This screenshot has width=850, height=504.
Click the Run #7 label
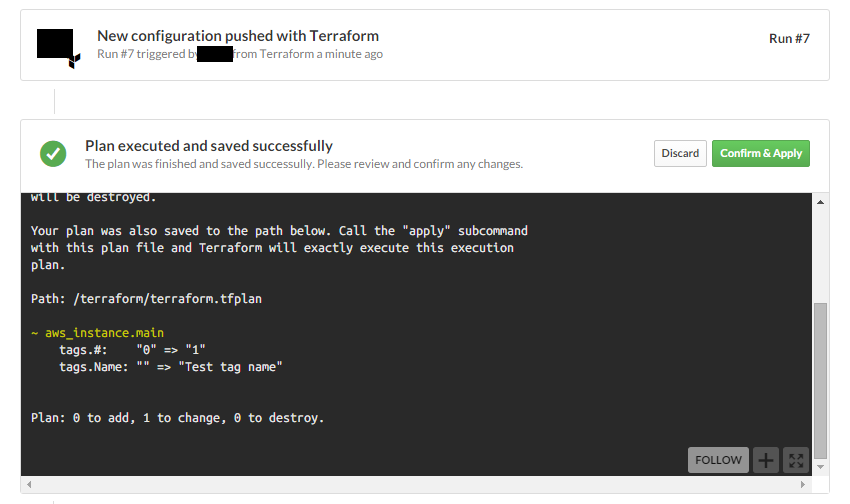tap(789, 39)
